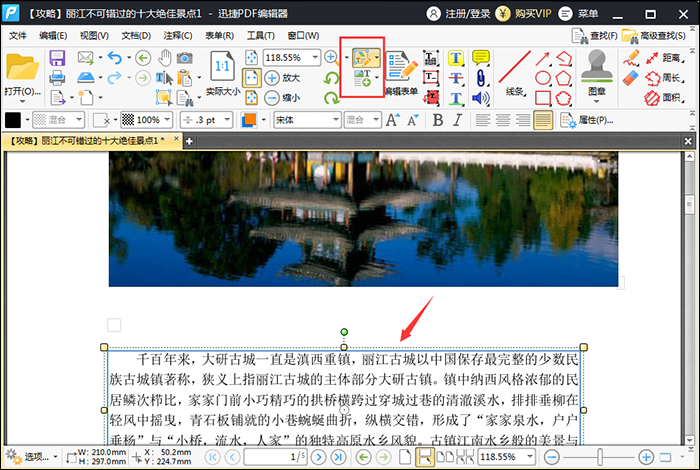Select the Eraser tool
Viewport: 700px width, 470px height.
[630, 77]
